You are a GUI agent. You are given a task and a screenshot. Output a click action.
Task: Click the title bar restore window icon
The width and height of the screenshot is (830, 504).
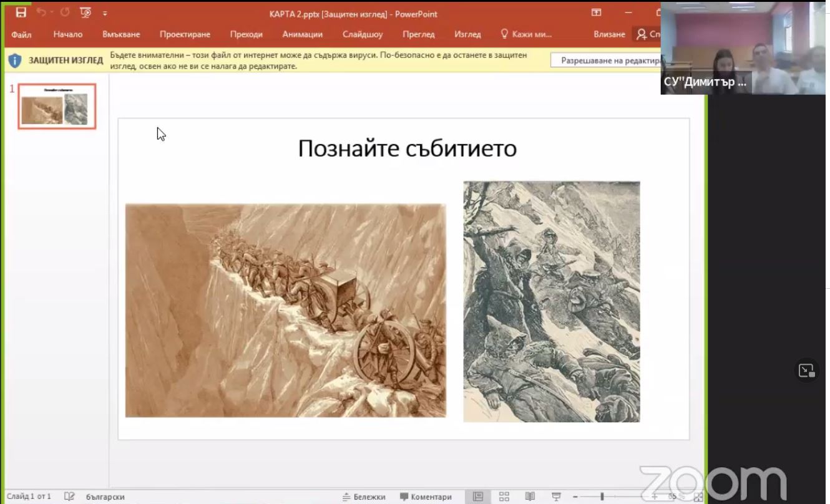point(658,12)
